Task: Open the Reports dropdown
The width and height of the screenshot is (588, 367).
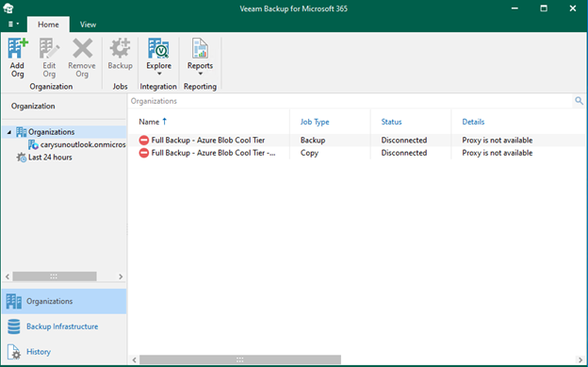Action: coord(200,57)
